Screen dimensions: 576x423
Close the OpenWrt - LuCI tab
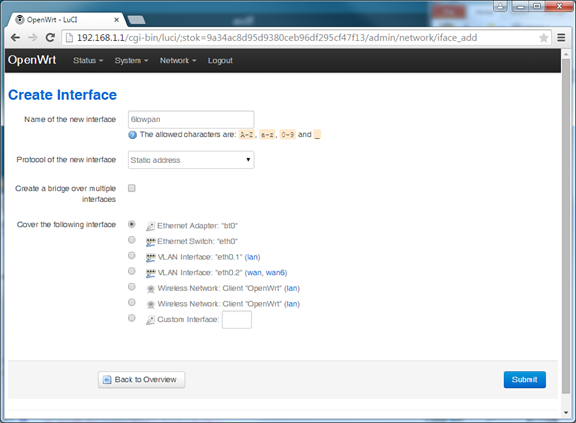116,20
